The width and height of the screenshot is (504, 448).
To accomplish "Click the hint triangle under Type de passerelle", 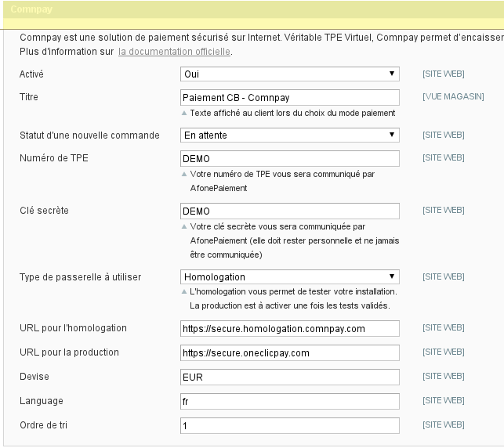I will click(x=184, y=291).
